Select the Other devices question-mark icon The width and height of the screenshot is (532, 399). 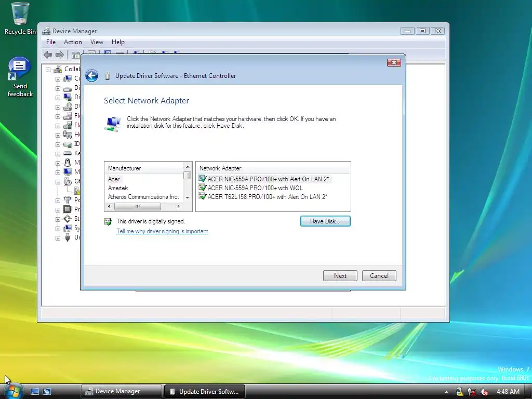pyautogui.click(x=68, y=181)
